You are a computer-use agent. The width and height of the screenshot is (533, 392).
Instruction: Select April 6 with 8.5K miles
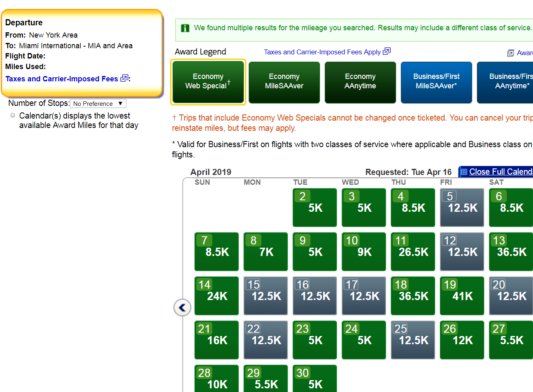coord(511,208)
